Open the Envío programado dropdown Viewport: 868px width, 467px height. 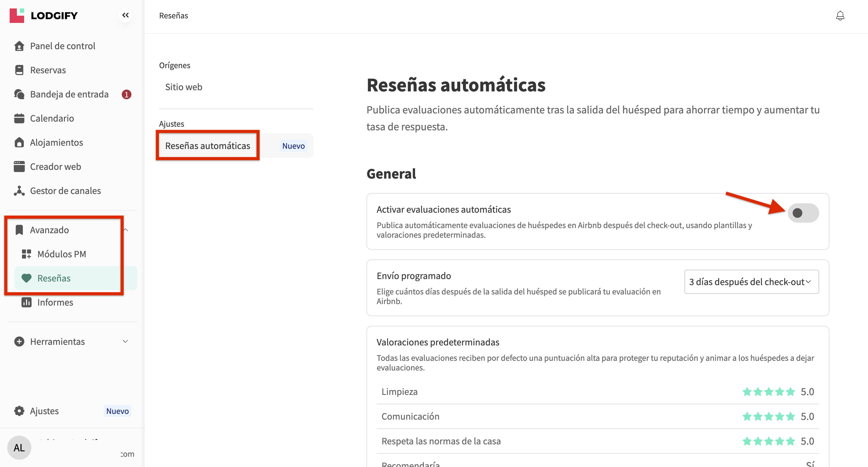click(751, 282)
